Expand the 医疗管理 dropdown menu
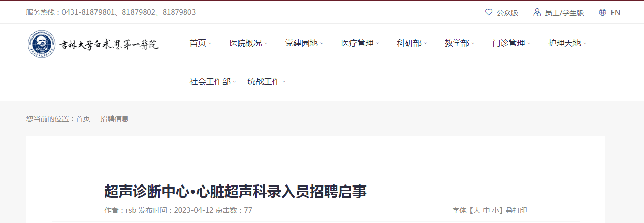 [x=360, y=43]
